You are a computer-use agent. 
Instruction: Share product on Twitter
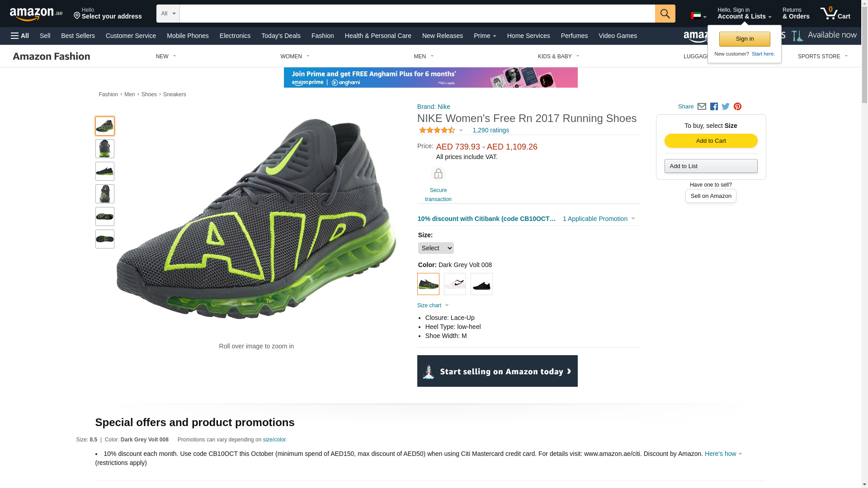point(726,107)
